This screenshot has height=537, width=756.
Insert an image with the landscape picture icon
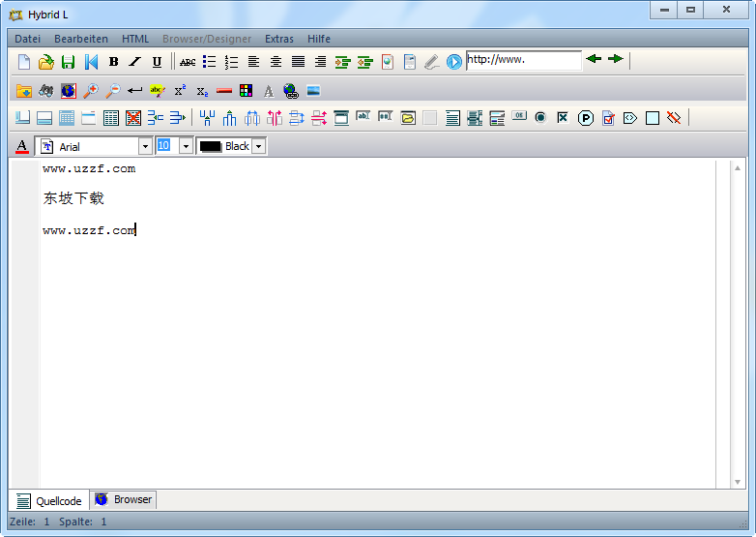[x=313, y=90]
